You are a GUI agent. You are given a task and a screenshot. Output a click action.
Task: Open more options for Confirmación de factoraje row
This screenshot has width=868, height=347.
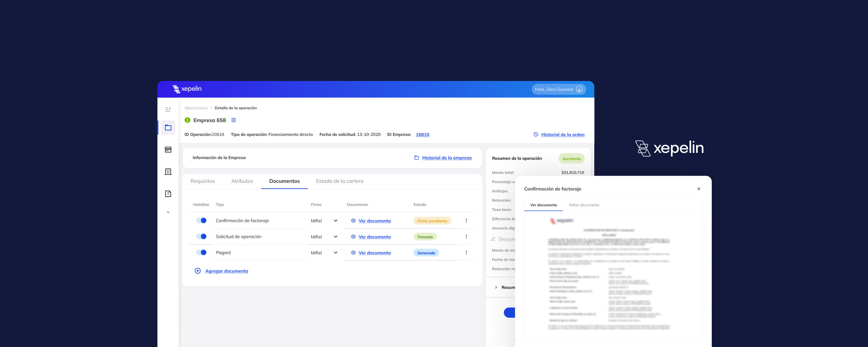466,221
